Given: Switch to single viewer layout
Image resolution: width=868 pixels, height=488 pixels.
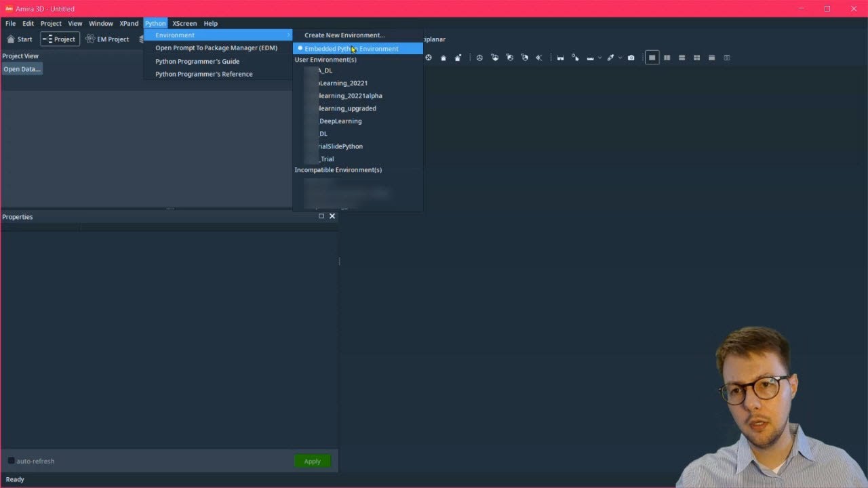Looking at the screenshot, I should pos(652,58).
